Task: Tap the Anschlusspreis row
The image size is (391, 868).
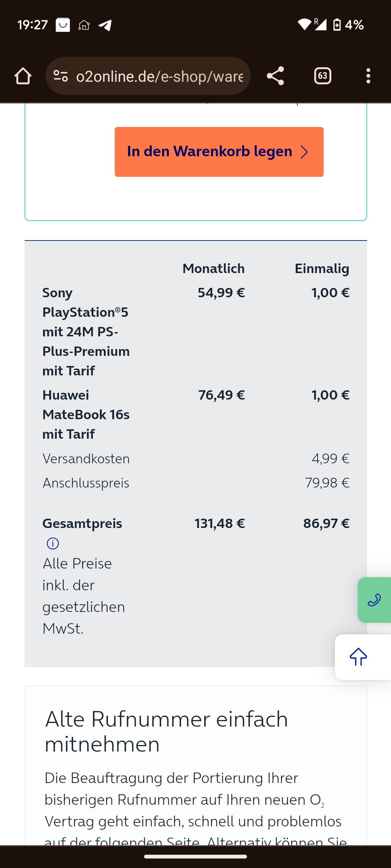Action: click(x=196, y=483)
